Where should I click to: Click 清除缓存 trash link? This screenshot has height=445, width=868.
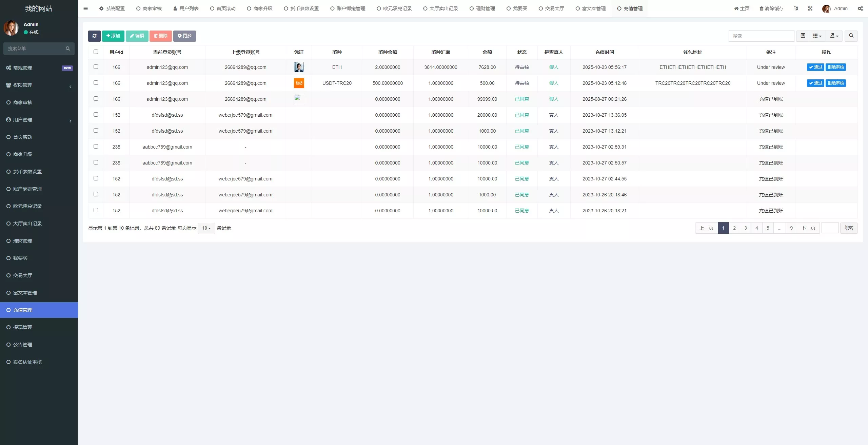[771, 8]
